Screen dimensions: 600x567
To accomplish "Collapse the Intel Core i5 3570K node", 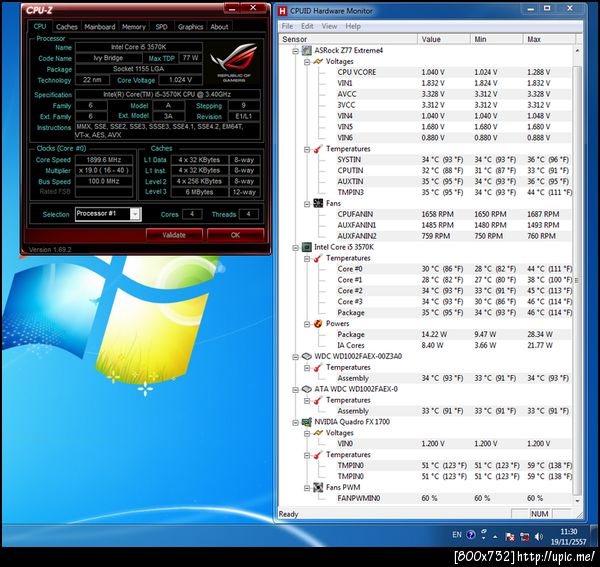I will pyautogui.click(x=295, y=248).
